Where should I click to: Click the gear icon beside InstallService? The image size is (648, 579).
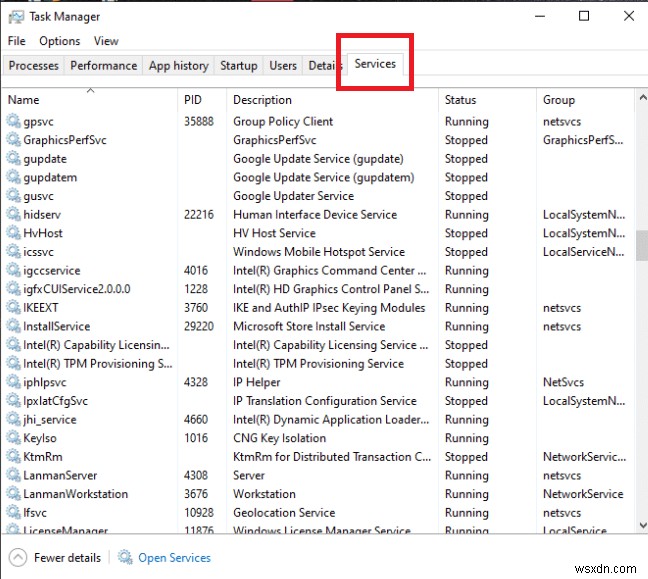13,326
